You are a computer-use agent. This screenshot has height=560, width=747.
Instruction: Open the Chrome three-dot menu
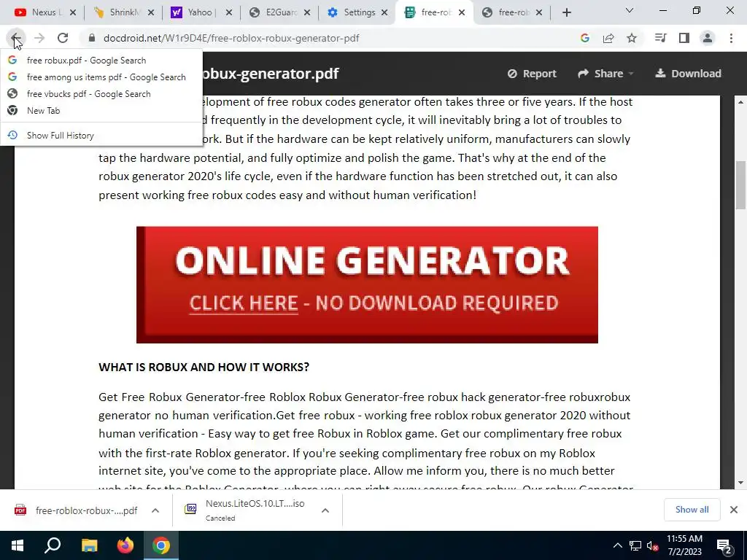(x=731, y=38)
